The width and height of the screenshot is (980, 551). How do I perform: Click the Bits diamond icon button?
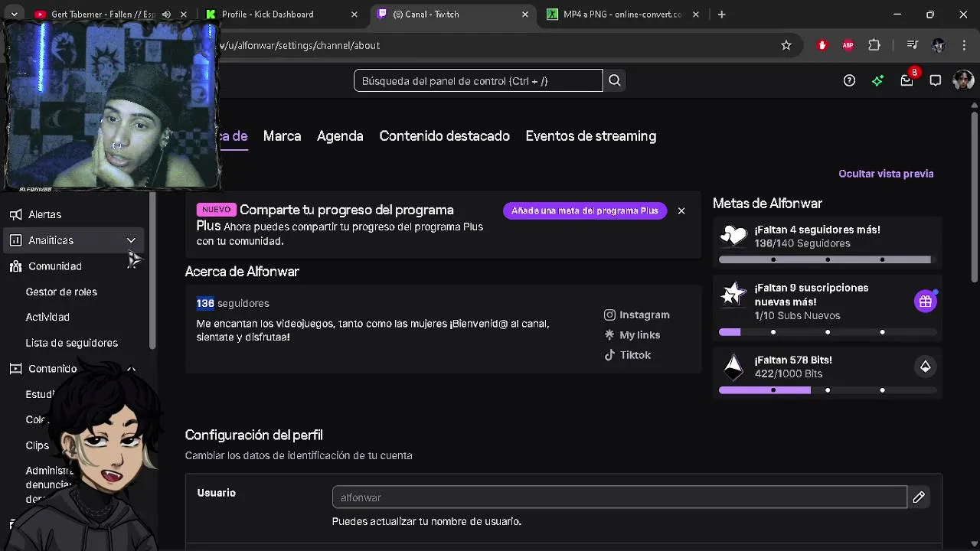pos(926,367)
